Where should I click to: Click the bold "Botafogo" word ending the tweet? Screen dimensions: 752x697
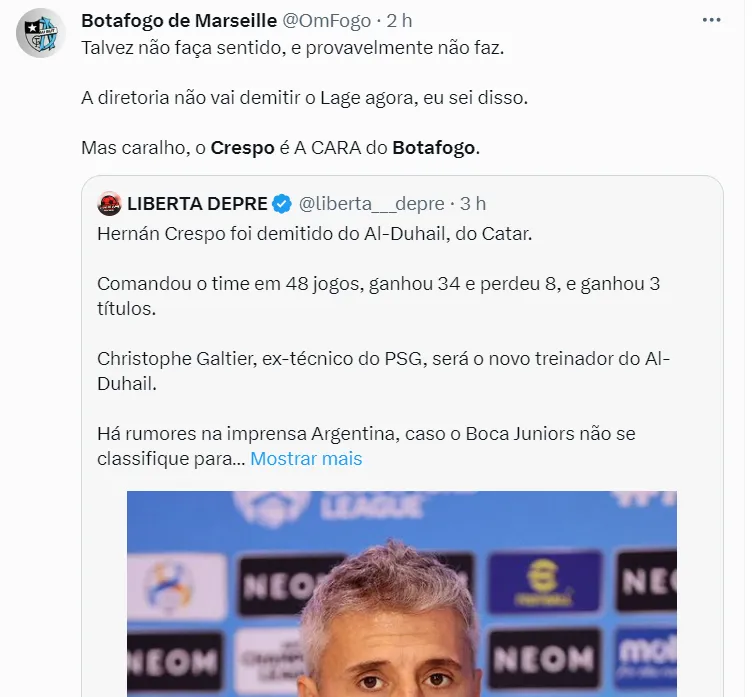click(435, 148)
